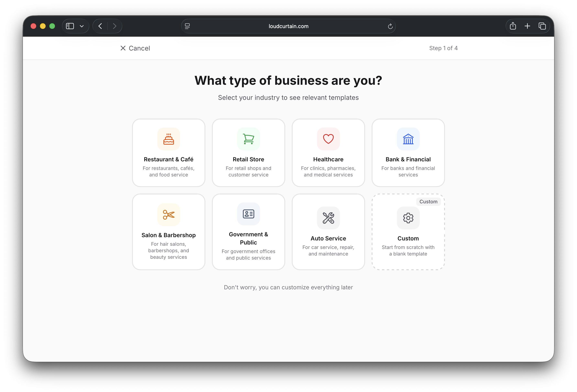
Task: Click the loudcurtain.com address bar
Action: 288,26
